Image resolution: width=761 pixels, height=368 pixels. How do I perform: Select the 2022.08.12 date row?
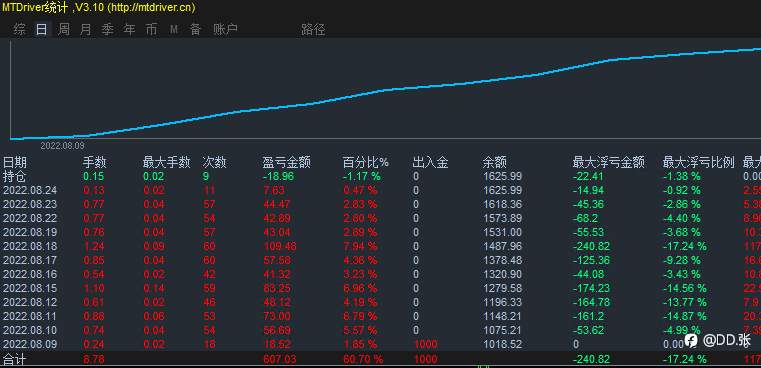point(30,302)
